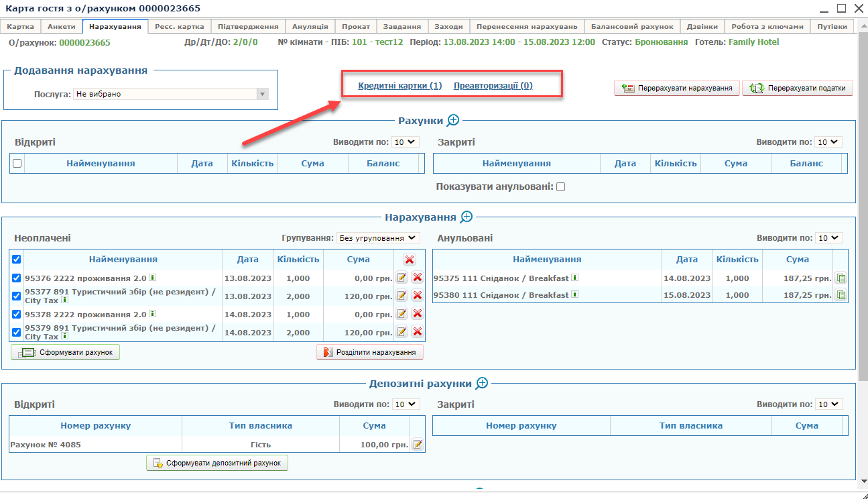The width and height of the screenshot is (868, 501).
Task: Delete charge 95377 with red X icon
Action: click(x=417, y=296)
